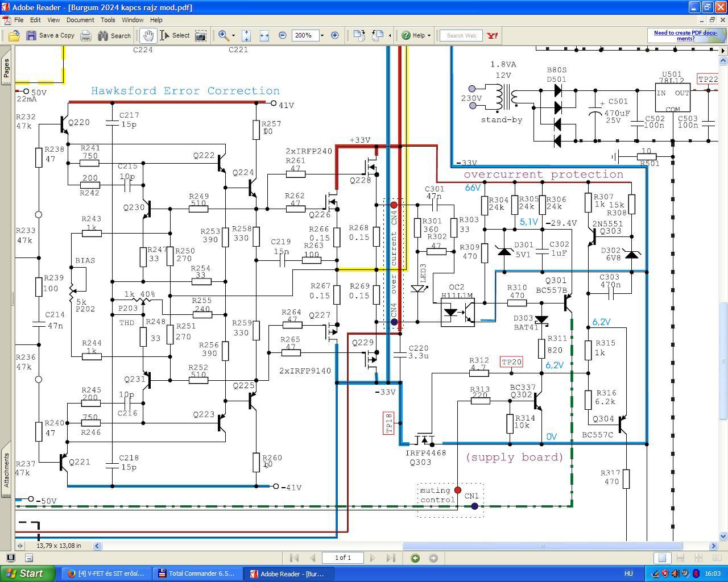Open the Tools menu

coord(108,20)
